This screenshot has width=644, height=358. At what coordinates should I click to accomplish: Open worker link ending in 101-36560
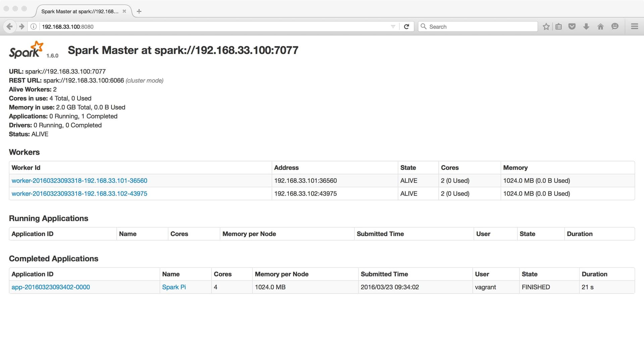tap(79, 181)
